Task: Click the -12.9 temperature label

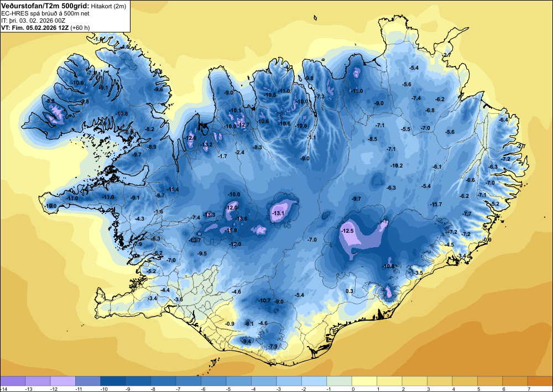Action: point(191,138)
